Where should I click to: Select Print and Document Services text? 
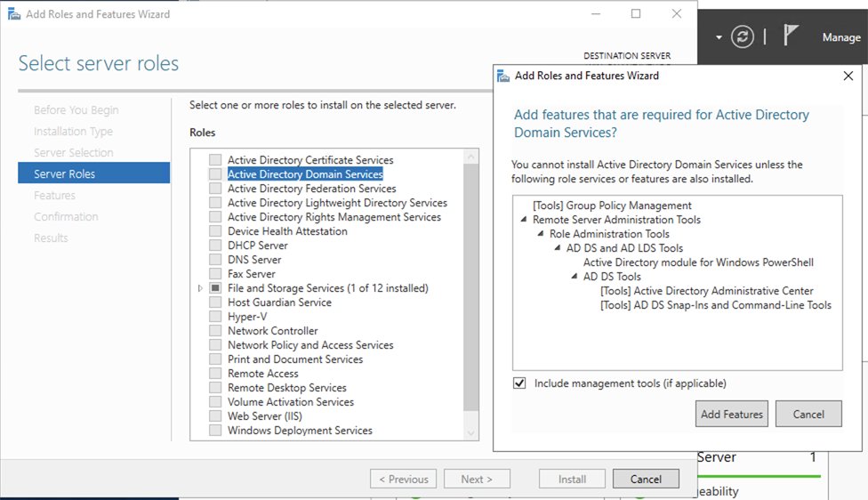tap(295, 359)
